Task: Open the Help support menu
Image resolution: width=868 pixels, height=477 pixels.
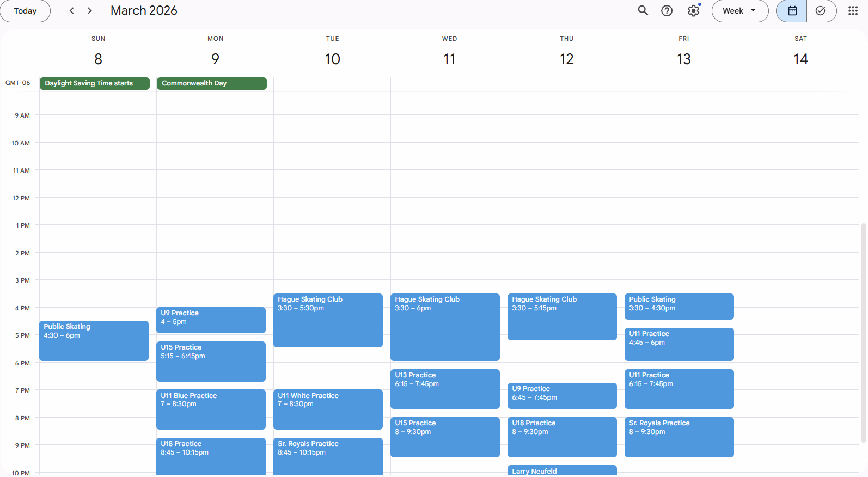Action: 667,11
